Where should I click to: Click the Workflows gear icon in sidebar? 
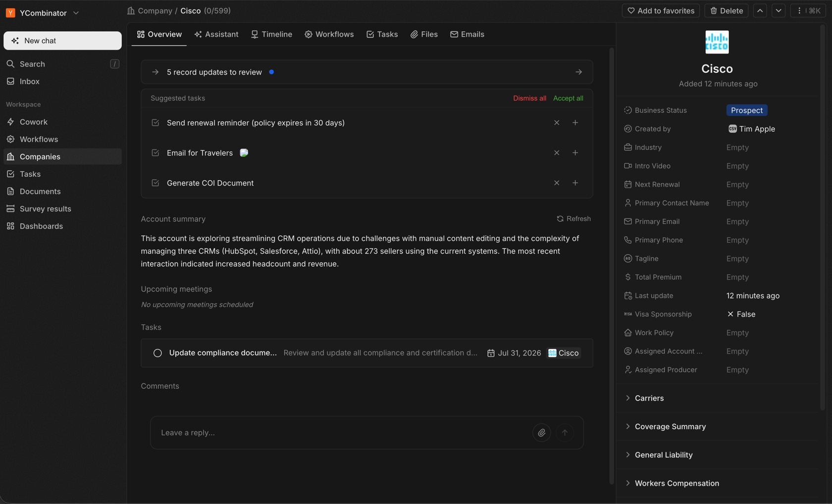point(10,139)
